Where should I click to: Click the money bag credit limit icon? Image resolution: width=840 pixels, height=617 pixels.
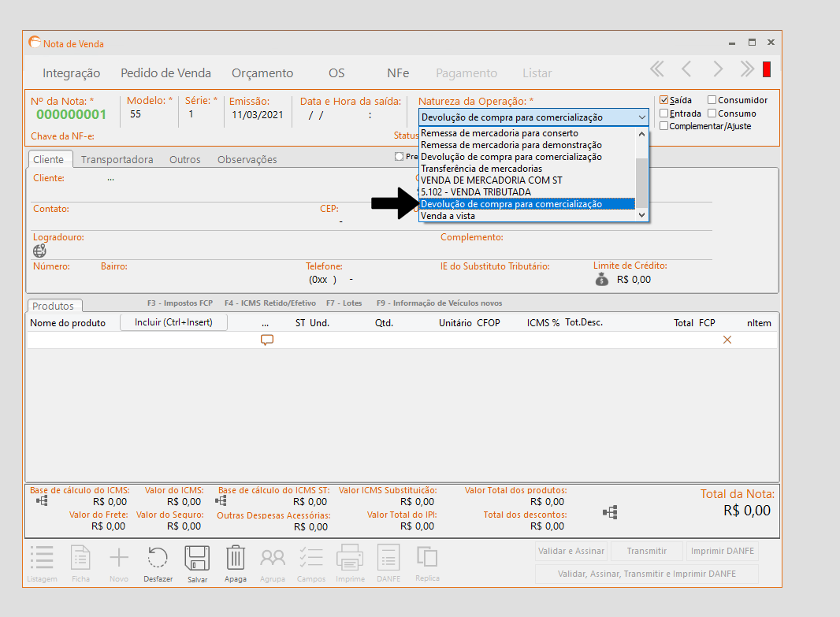(x=602, y=279)
